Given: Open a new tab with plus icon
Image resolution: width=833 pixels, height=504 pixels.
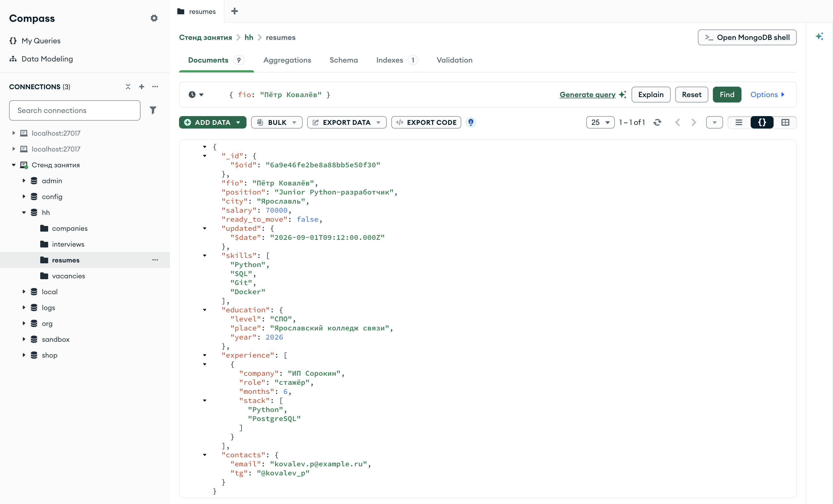Looking at the screenshot, I should click(235, 12).
